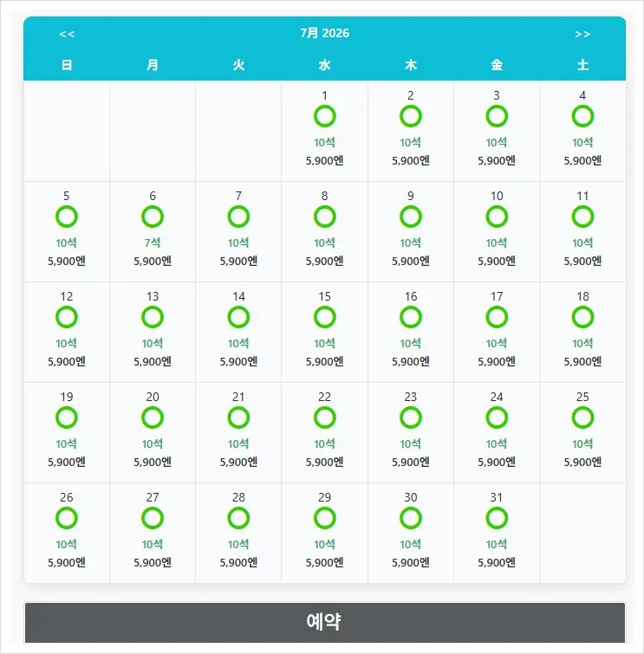Choose the green circle under date 15
Screen dimensions: 644x654
[x=324, y=317]
